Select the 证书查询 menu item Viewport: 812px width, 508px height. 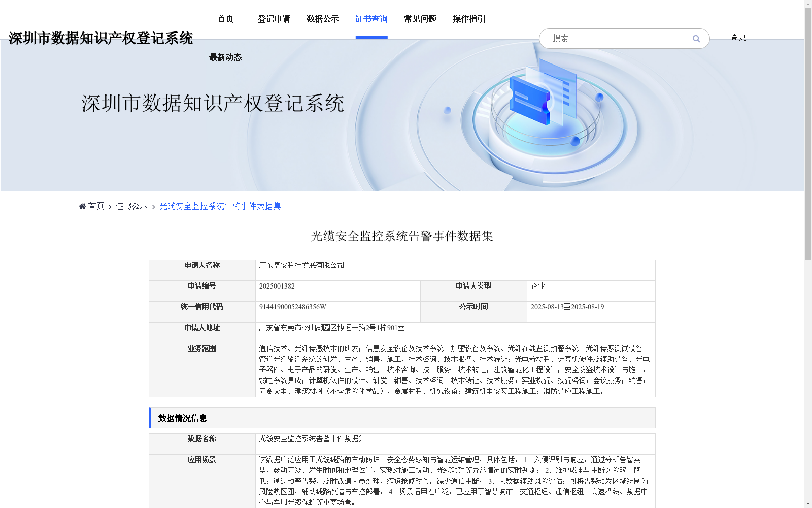tap(371, 19)
